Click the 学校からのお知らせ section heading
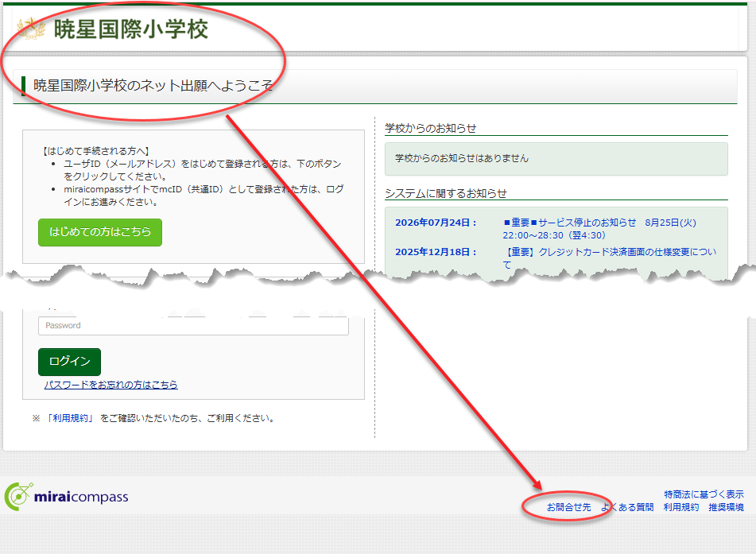 click(x=431, y=128)
